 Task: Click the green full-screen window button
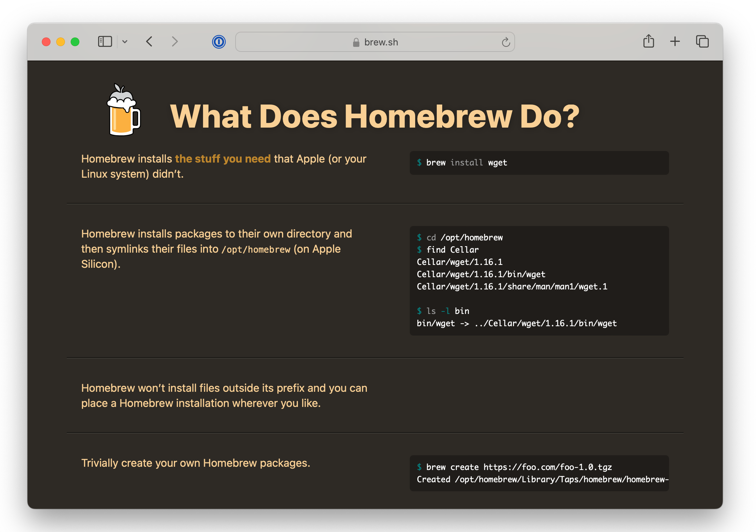pos(75,42)
